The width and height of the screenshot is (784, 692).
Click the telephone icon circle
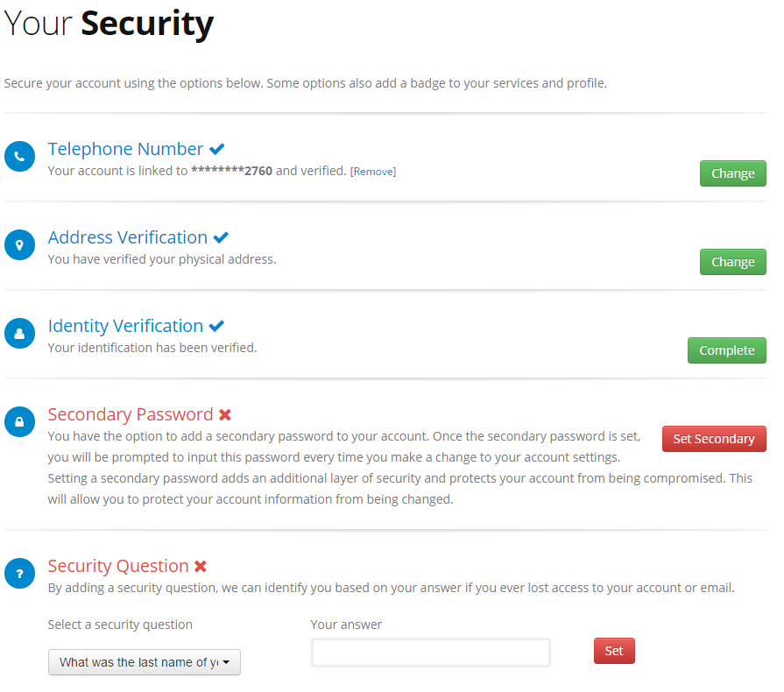point(19,157)
